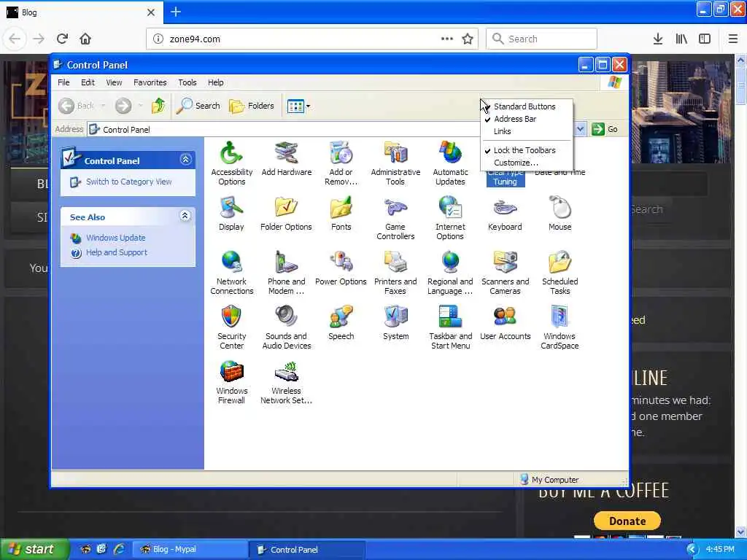The height and width of the screenshot is (560, 747).
Task: Open Help and Support link
Action: pyautogui.click(x=117, y=252)
